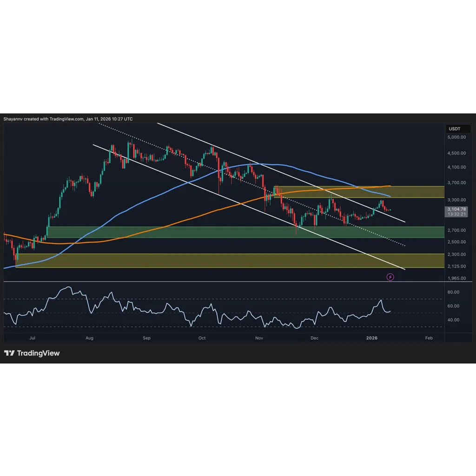Click the 2,500.00 price axis label
The width and height of the screenshot is (476, 476).
[x=456, y=242]
